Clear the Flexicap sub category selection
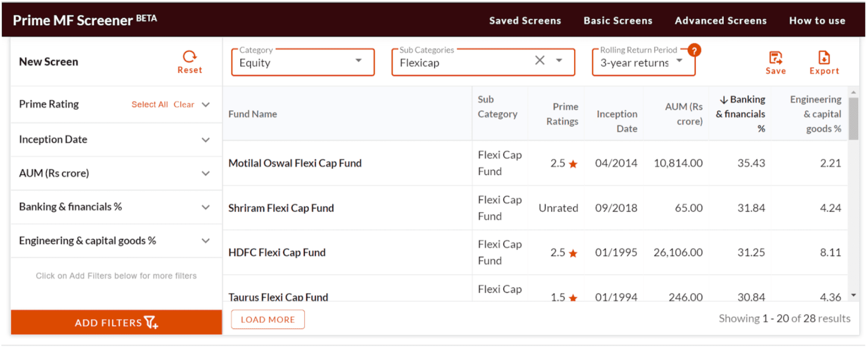 [x=540, y=60]
